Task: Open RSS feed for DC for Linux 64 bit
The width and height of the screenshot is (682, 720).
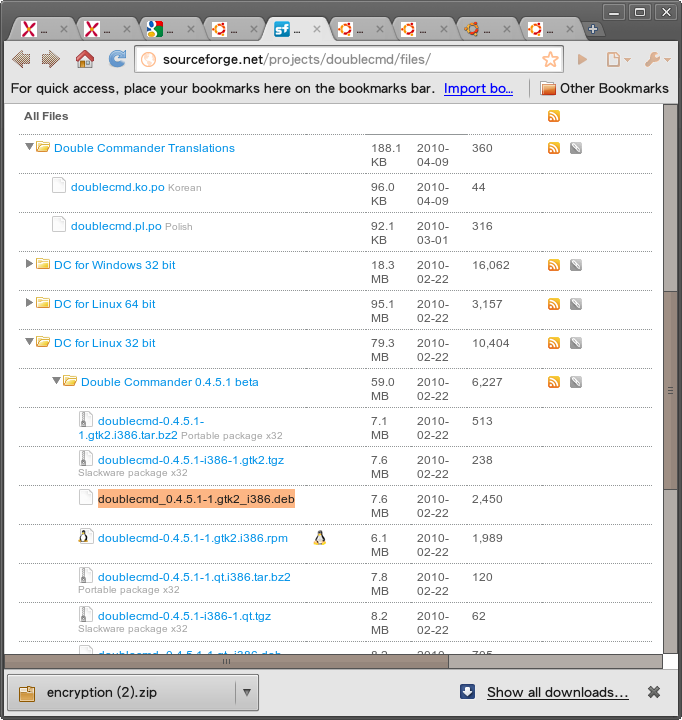Action: [554, 304]
